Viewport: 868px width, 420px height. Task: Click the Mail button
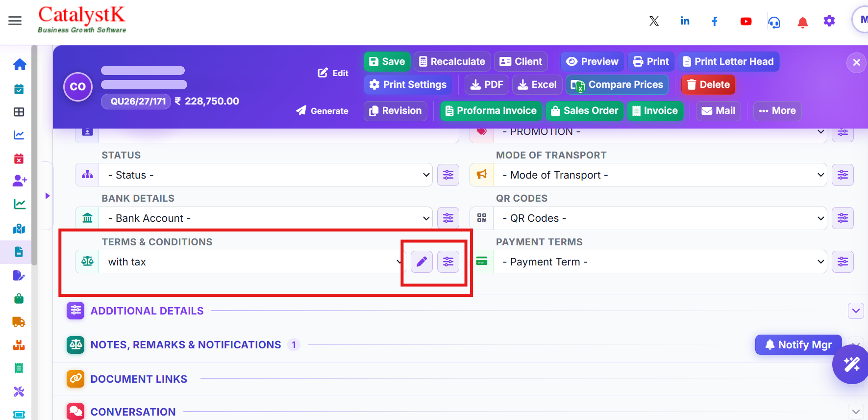point(718,110)
